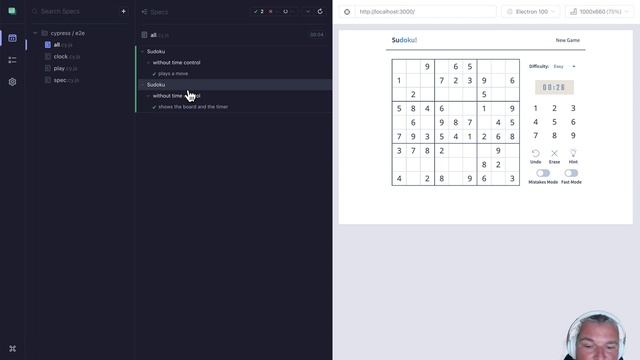The image size is (640, 360).
Task: Click the Sudoku timer display
Action: [554, 87]
